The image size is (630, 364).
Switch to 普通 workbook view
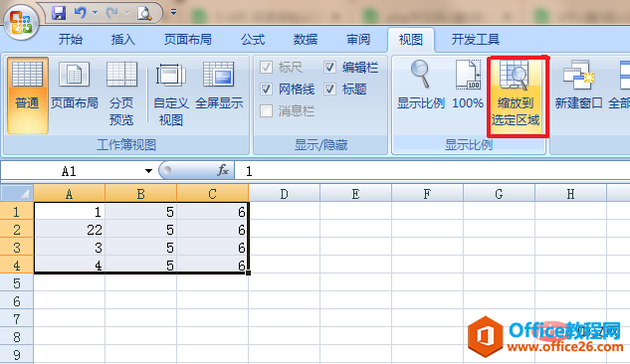[x=27, y=95]
